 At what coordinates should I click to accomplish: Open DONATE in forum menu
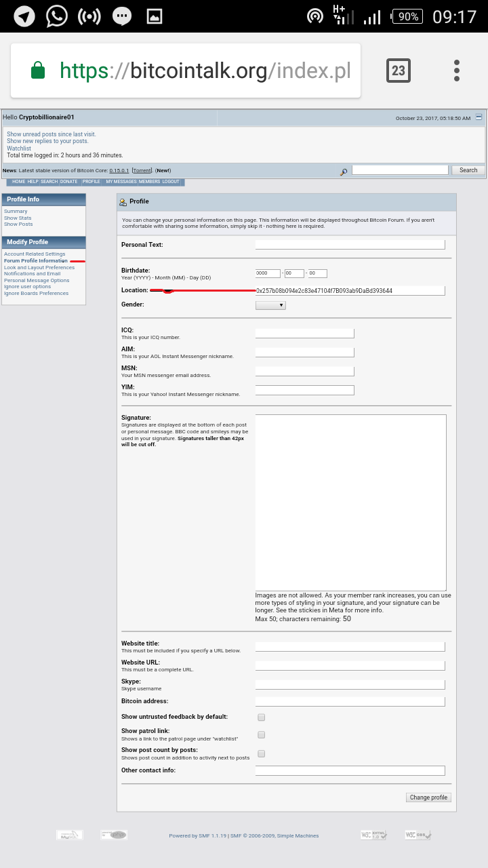click(68, 182)
